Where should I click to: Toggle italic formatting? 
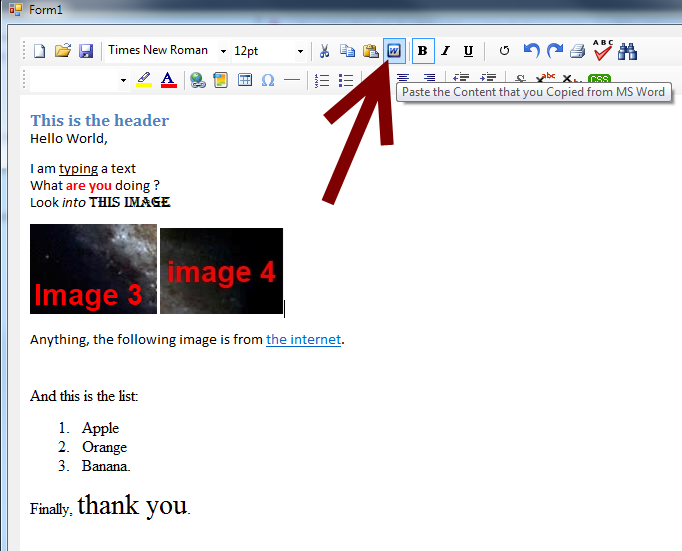(445, 51)
